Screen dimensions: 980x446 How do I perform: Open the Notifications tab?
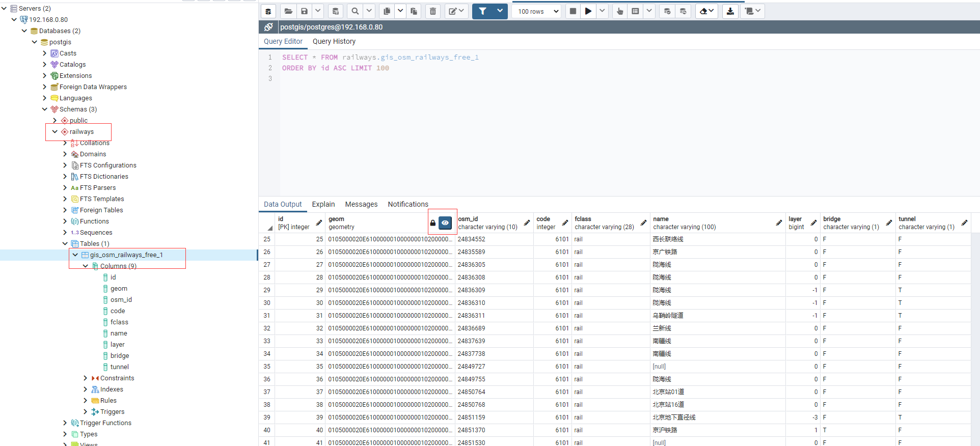(408, 204)
